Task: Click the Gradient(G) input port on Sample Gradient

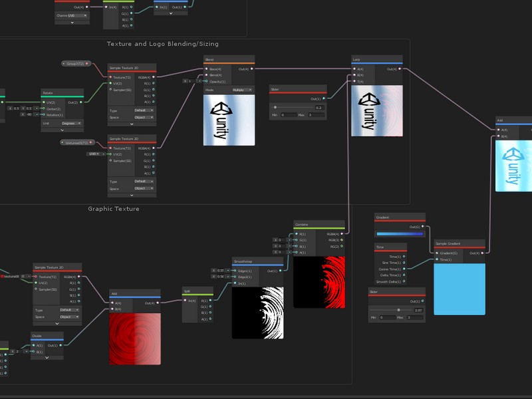Action: point(436,253)
